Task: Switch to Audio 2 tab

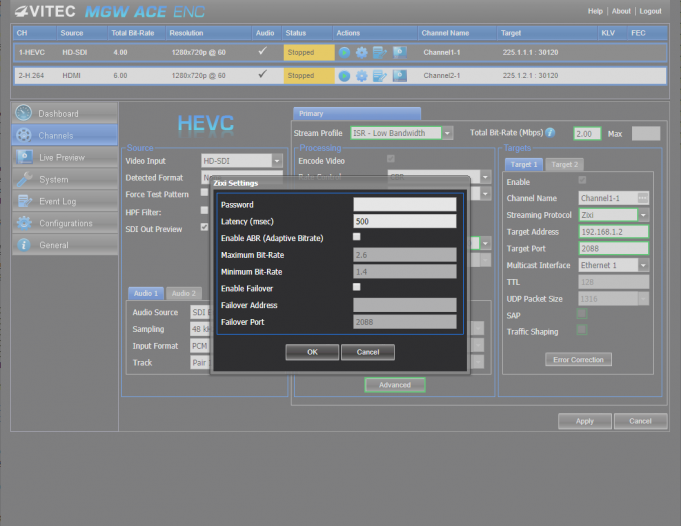Action: coord(184,294)
